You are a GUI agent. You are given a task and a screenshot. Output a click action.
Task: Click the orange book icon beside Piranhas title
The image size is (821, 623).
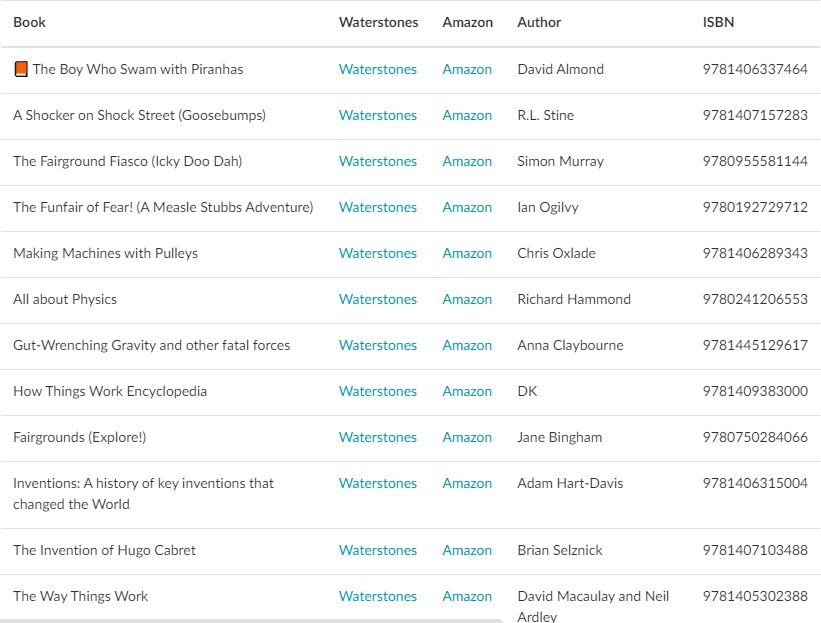click(21, 69)
